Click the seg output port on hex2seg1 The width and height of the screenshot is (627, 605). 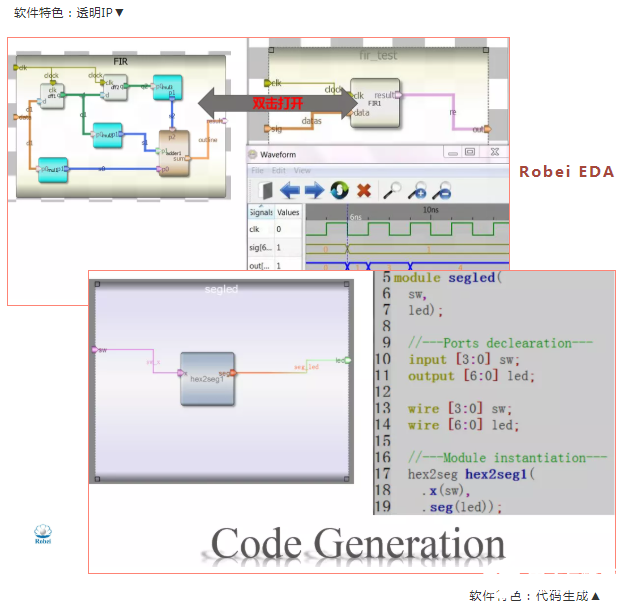tap(233, 373)
